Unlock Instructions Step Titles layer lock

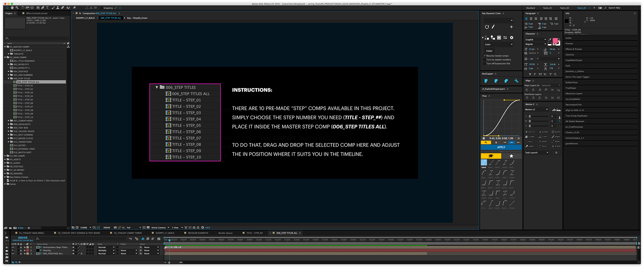21,247
